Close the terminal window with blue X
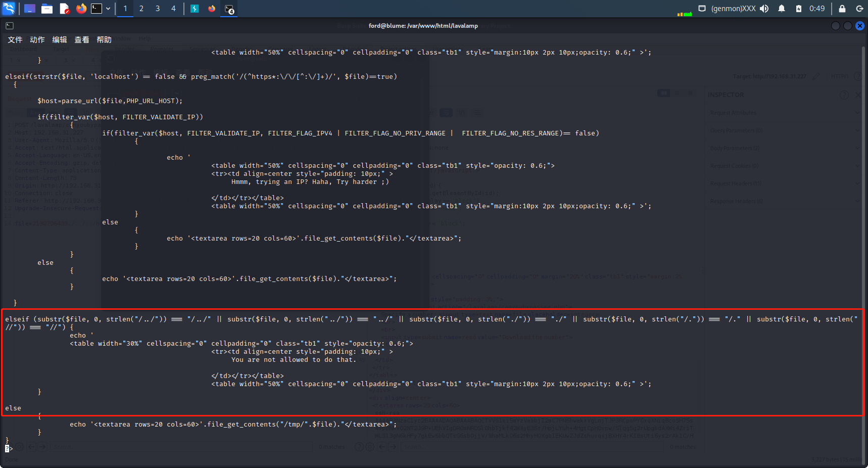The width and height of the screenshot is (868, 468). pyautogui.click(x=860, y=26)
